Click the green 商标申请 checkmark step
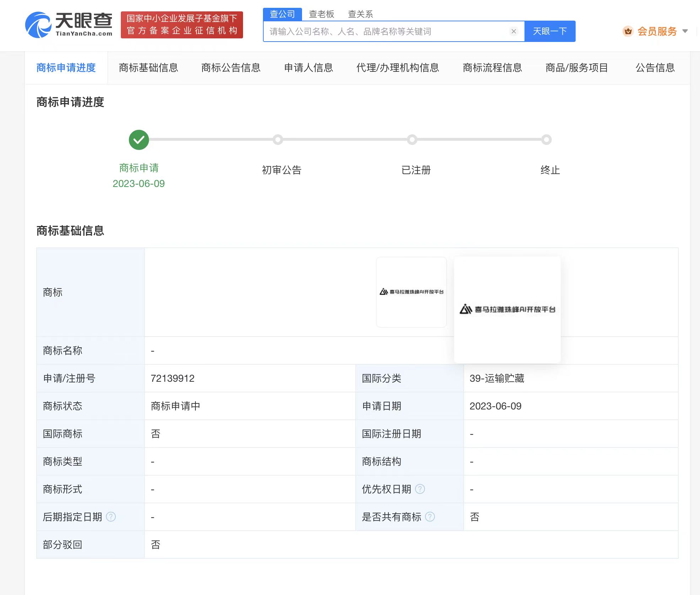Image resolution: width=700 pixels, height=595 pixels. [x=139, y=140]
